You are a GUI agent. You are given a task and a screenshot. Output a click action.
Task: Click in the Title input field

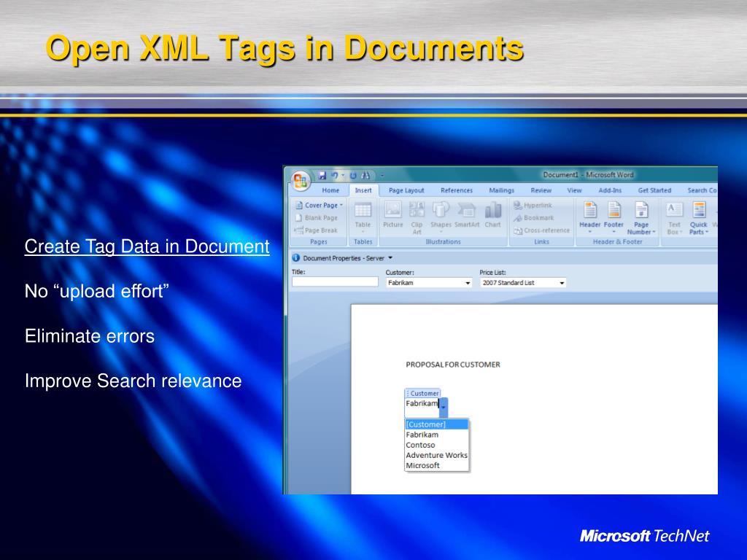pos(335,282)
